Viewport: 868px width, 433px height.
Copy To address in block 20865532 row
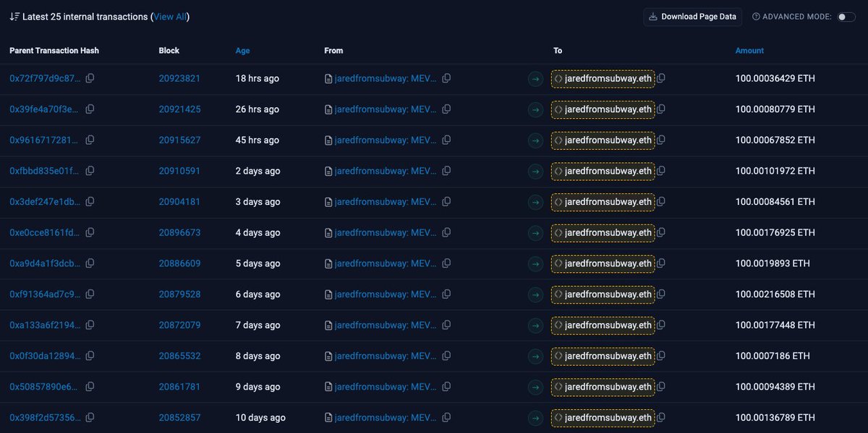click(661, 356)
